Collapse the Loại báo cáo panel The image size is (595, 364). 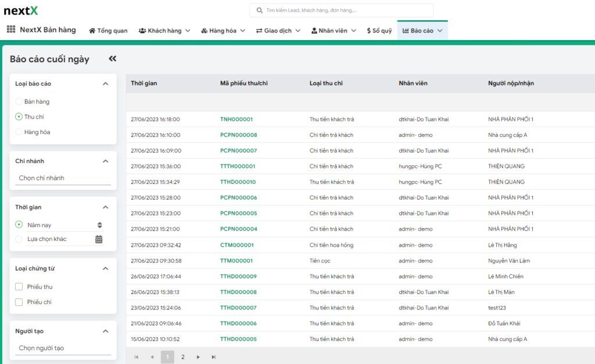tap(105, 84)
